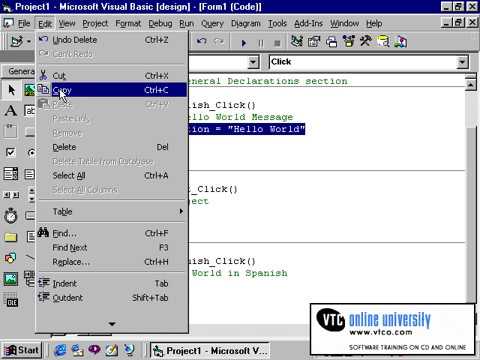The height and width of the screenshot is (360, 480).
Task: Choose Find Next from Edit menu
Action: click(x=111, y=247)
